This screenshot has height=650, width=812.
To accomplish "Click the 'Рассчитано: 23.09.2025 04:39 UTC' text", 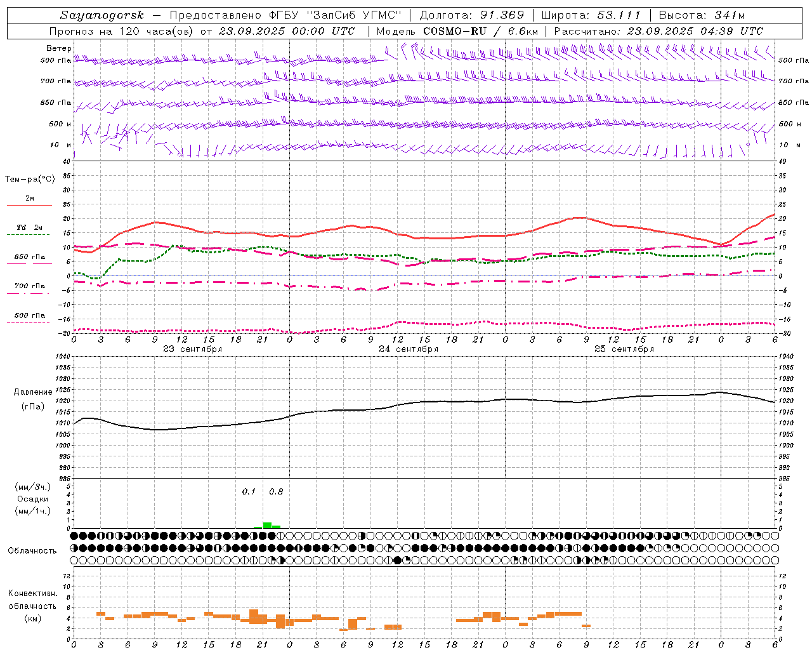I will 658,31.
